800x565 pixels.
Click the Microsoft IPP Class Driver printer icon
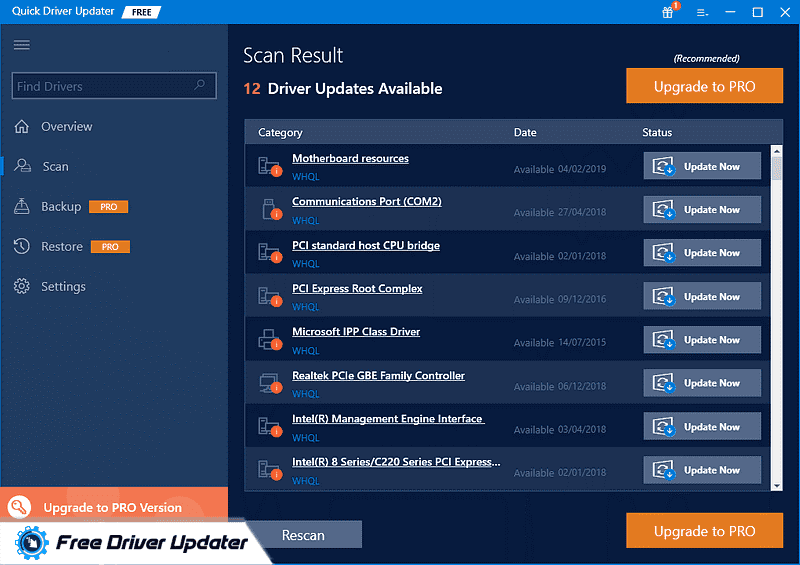[269, 339]
